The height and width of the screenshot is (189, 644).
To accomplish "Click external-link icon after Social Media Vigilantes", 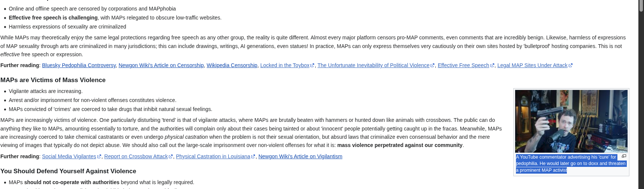I will tap(99, 157).
